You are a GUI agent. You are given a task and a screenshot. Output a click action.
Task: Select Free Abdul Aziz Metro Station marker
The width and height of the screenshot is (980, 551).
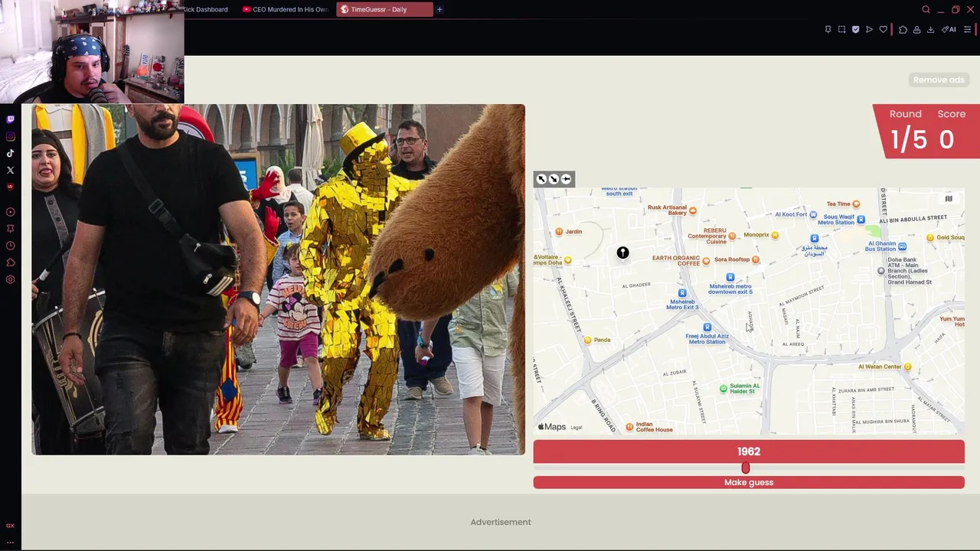coord(707,328)
